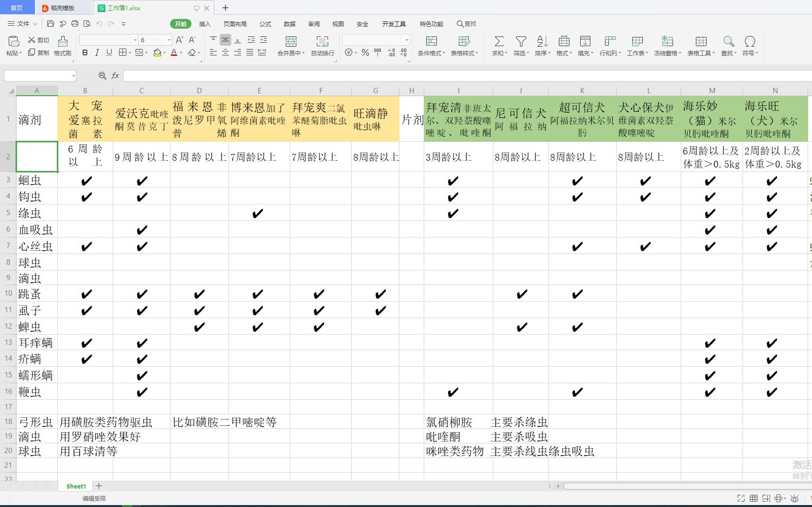Click the Undo arrow icon
The height and width of the screenshot is (507, 812).
[x=99, y=23]
